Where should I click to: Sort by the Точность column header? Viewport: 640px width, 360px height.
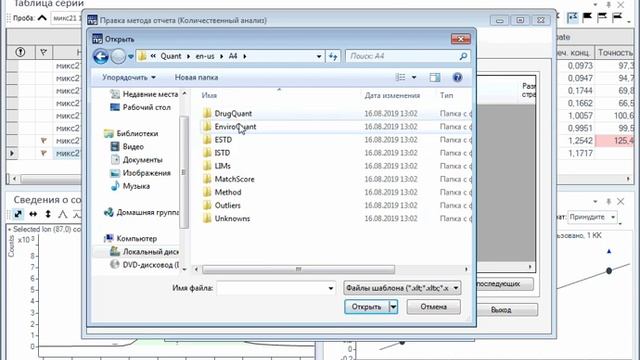pyautogui.click(x=615, y=52)
